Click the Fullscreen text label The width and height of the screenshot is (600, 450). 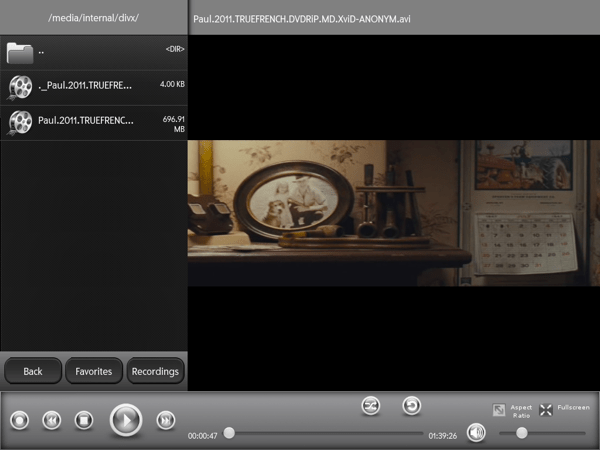coord(574,407)
